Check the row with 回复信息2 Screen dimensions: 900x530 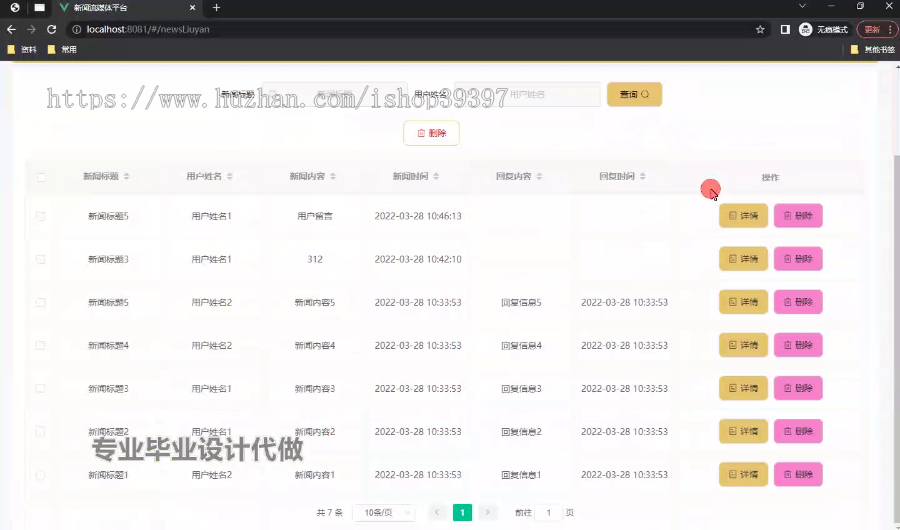40,431
